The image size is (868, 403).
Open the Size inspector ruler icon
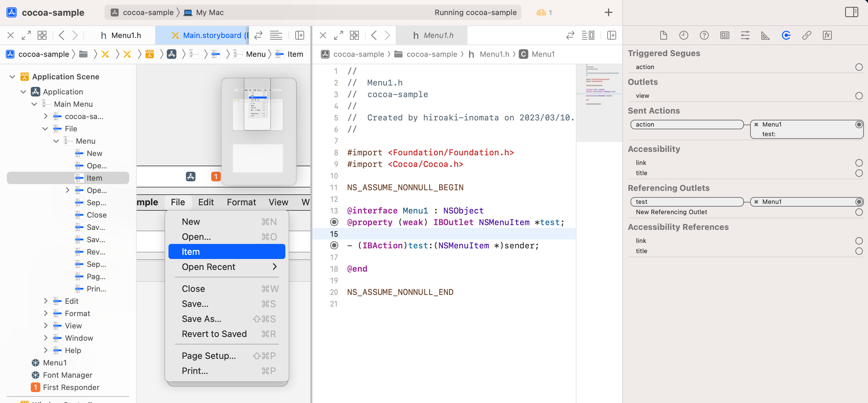(765, 35)
